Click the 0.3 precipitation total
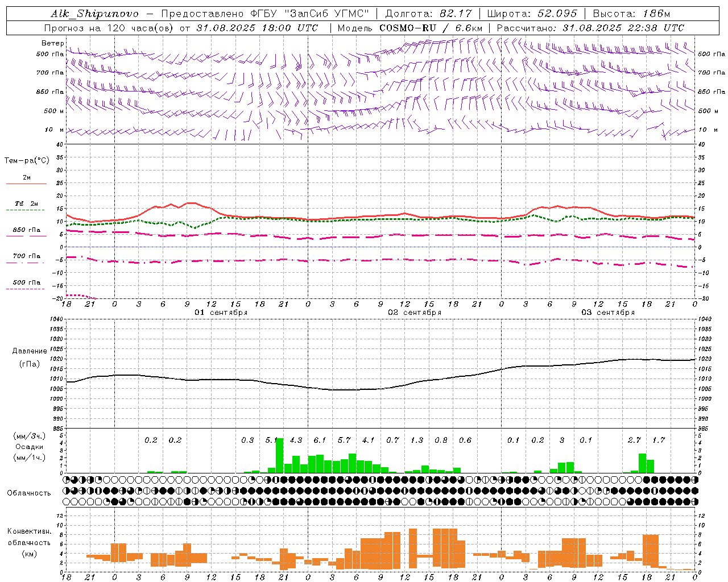Viewport: 728px width, 582px height. [247, 440]
